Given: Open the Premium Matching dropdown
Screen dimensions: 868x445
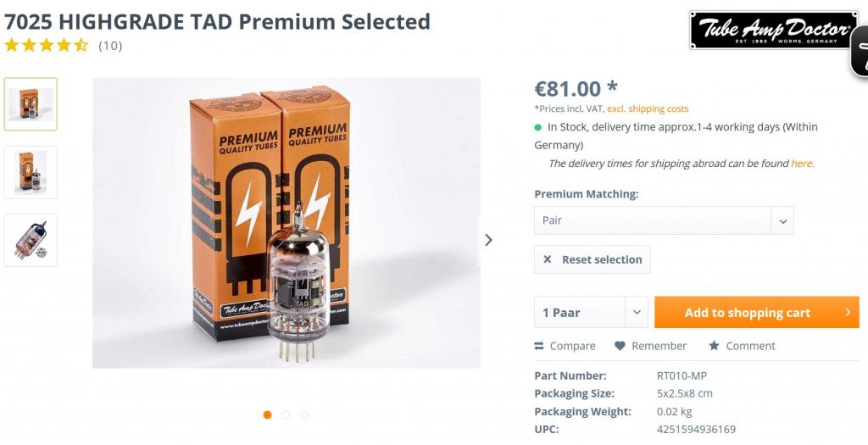Looking at the screenshot, I should click(x=653, y=220).
